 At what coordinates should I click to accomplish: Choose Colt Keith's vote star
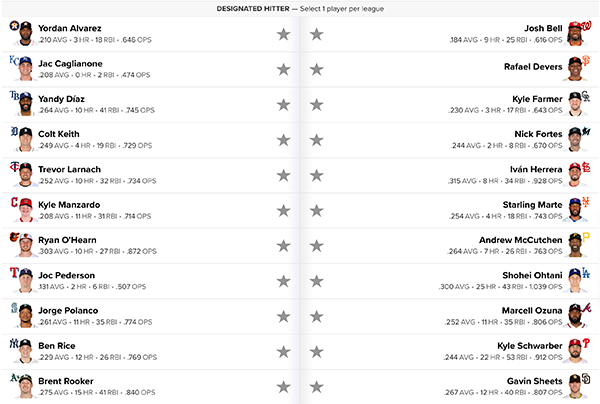(x=284, y=140)
